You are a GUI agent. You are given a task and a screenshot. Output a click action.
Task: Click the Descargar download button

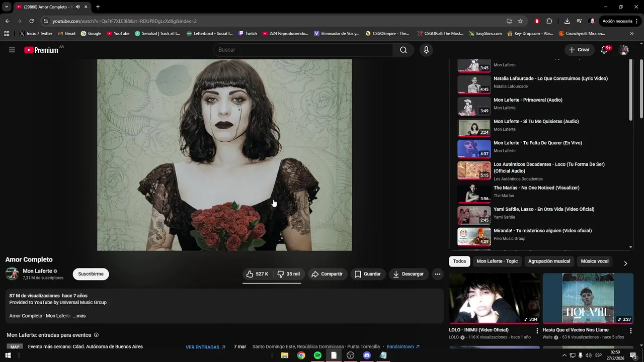click(x=409, y=274)
